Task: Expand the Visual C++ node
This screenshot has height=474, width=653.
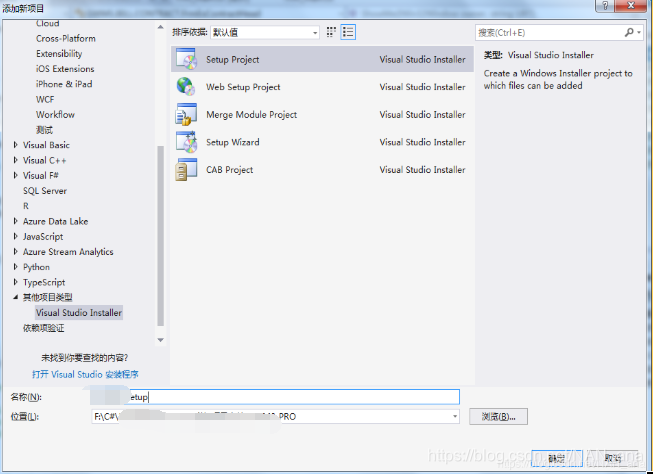Action: tap(15, 160)
